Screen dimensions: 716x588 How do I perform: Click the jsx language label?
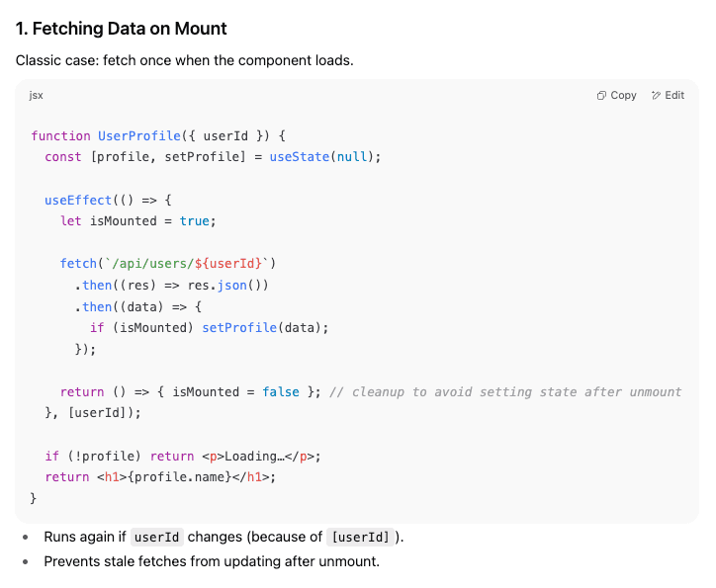[37, 96]
